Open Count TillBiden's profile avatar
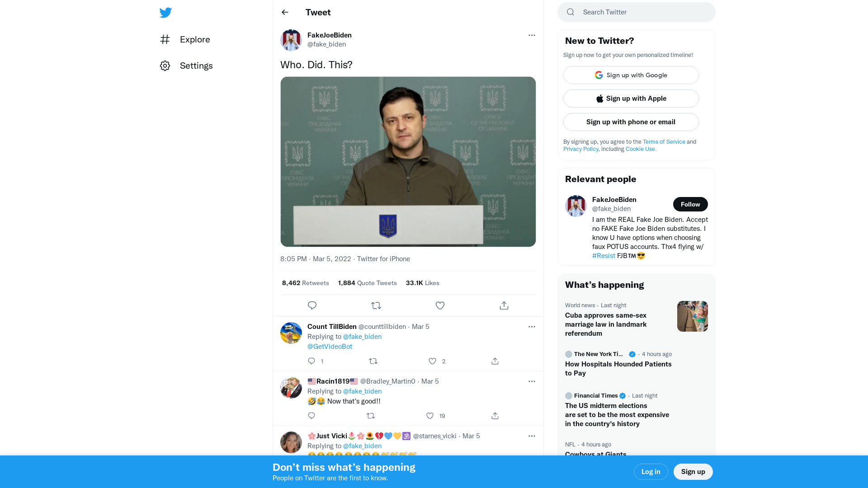This screenshot has width=868, height=488. 291,333
